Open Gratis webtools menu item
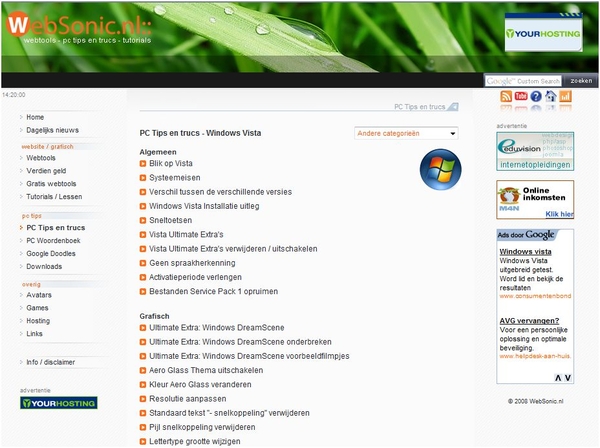 click(x=51, y=184)
